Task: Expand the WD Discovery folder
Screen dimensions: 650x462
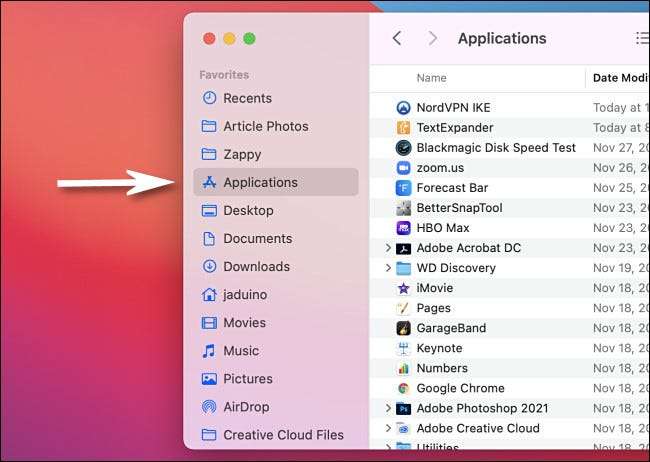Action: [x=388, y=268]
